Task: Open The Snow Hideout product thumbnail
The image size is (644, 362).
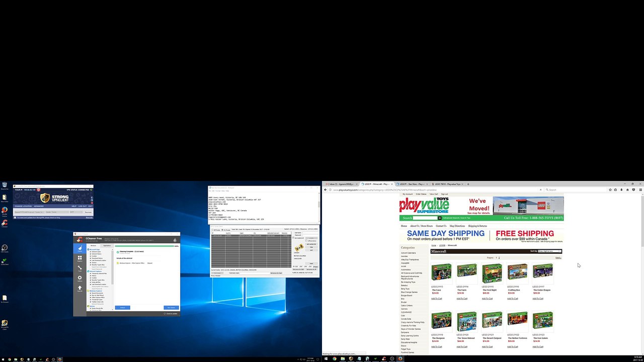Action: pos(467,321)
